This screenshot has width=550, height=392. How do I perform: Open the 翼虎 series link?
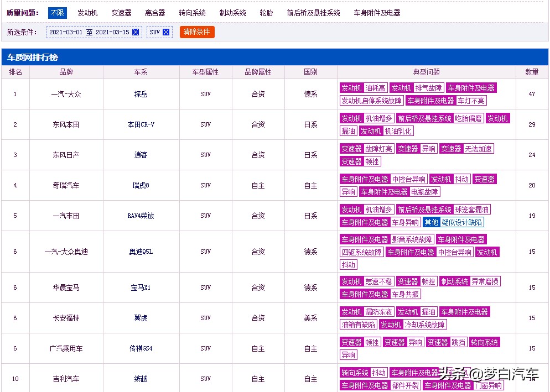coord(141,318)
